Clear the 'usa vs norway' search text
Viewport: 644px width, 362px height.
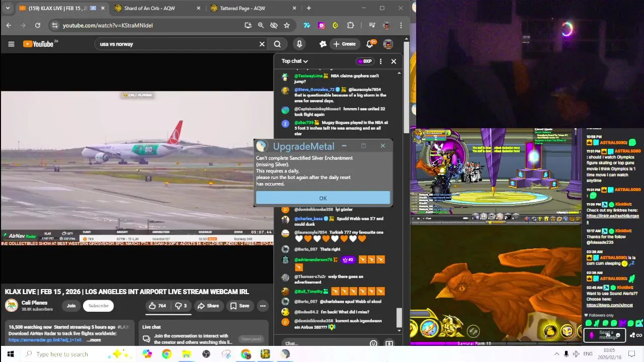point(262,44)
